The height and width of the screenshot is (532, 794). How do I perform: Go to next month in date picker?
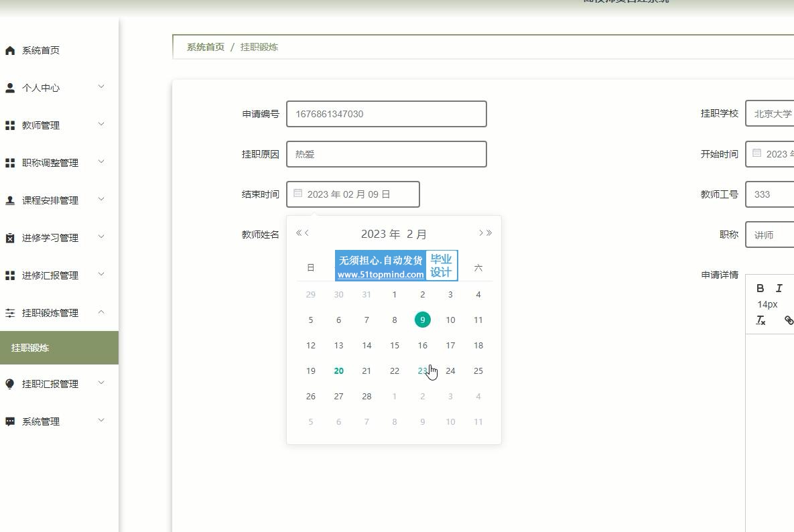pyautogui.click(x=480, y=233)
